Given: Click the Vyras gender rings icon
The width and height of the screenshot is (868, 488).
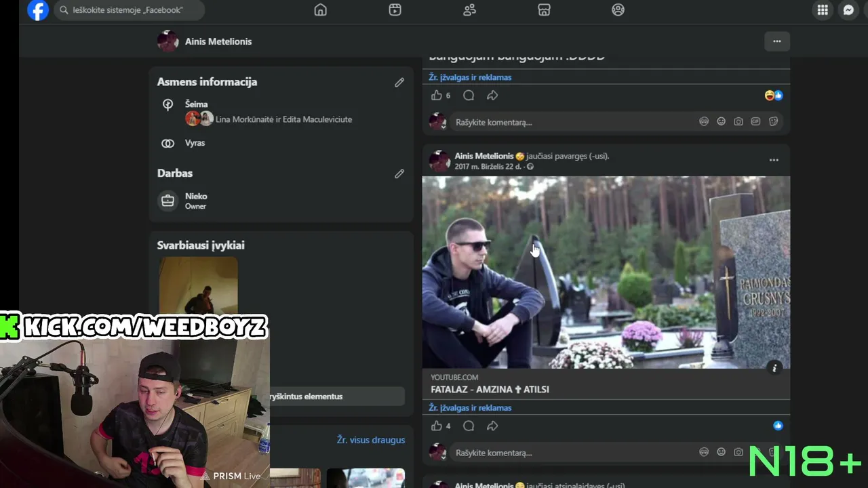Looking at the screenshot, I should (x=168, y=143).
